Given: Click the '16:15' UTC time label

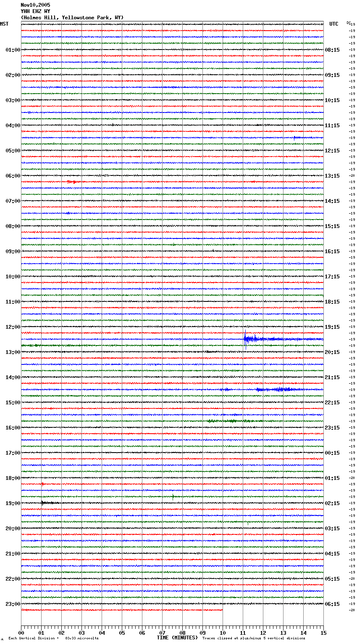Looking at the screenshot, I should (x=332, y=251).
